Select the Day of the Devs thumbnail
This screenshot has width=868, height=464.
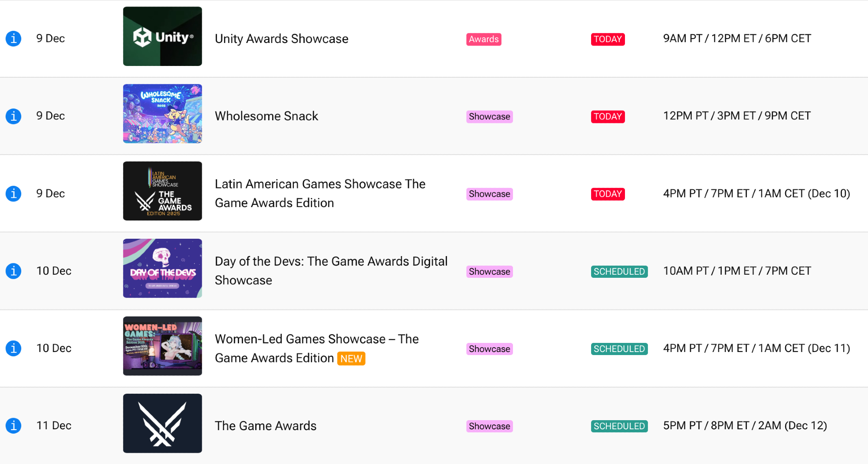coord(162,268)
